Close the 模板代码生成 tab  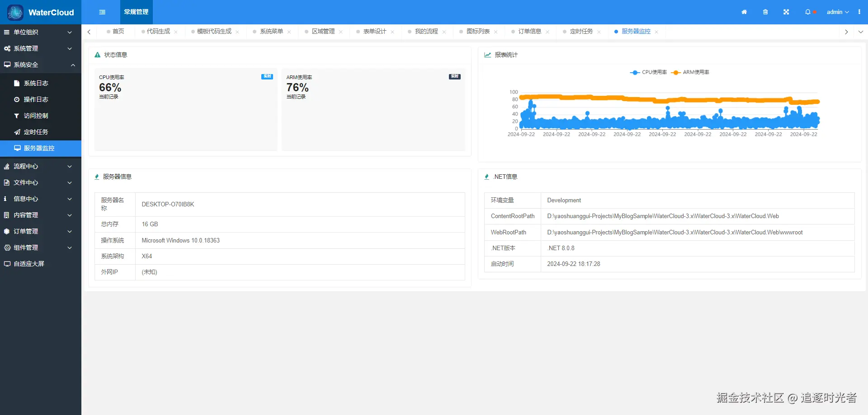click(x=237, y=32)
